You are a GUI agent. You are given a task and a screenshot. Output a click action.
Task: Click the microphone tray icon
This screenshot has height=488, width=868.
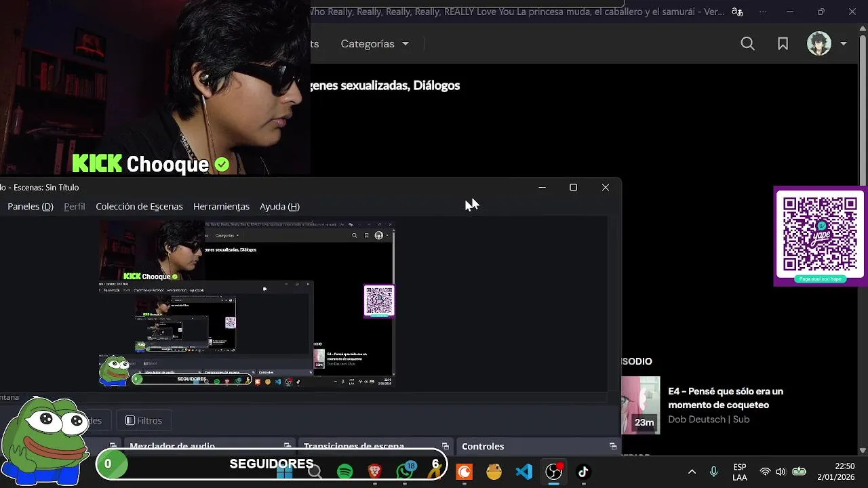coord(713,472)
